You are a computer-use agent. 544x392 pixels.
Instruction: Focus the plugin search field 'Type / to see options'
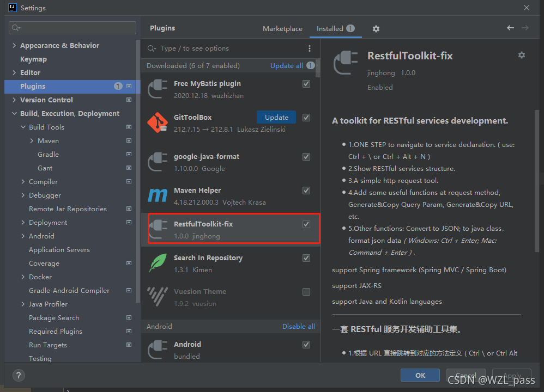(x=226, y=48)
